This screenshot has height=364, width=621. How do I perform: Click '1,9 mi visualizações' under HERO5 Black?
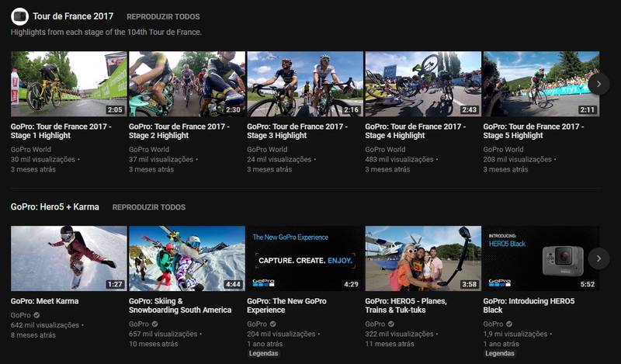tap(515, 334)
